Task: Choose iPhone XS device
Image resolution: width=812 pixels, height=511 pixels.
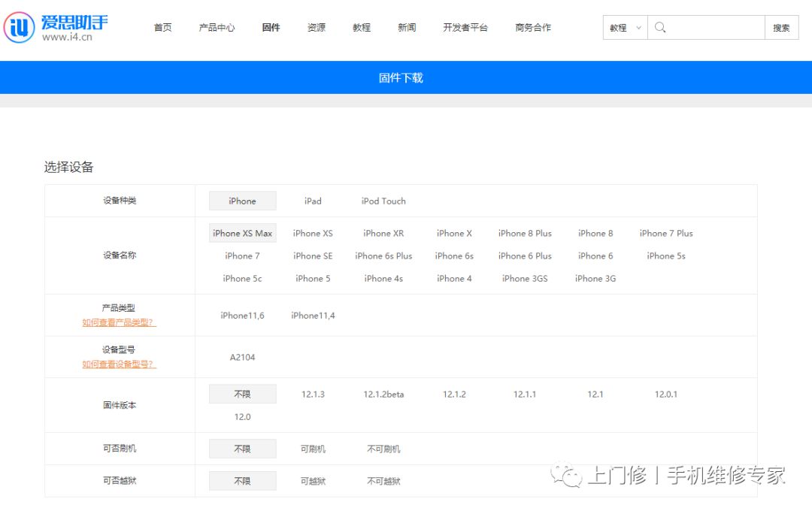Action: coord(313,233)
